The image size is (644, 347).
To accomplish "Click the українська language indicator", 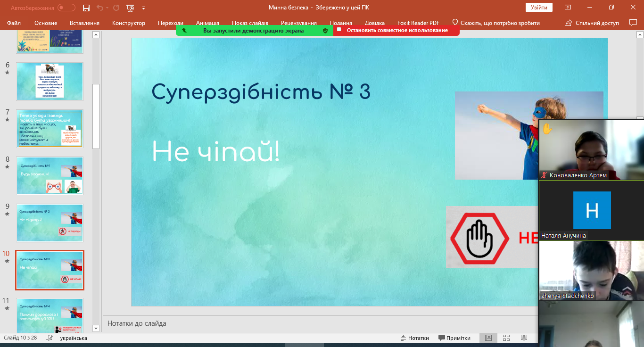I will (74, 338).
